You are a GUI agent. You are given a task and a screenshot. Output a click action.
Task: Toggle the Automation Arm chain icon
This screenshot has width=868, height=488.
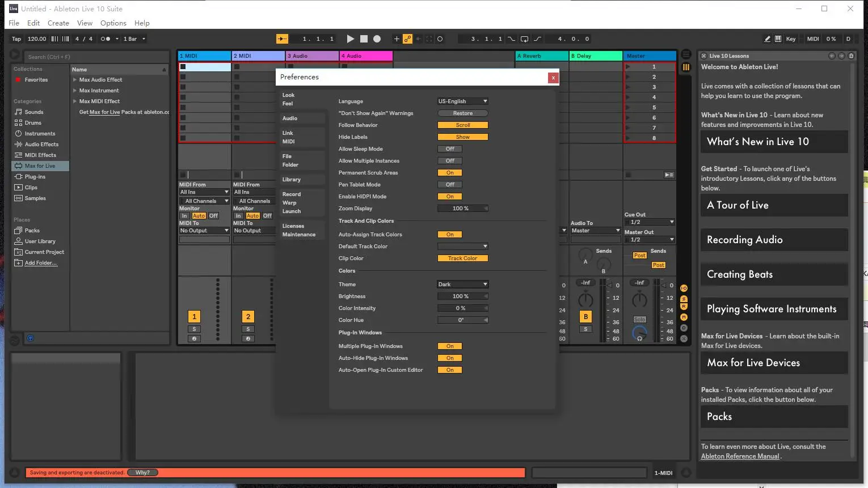tap(407, 39)
